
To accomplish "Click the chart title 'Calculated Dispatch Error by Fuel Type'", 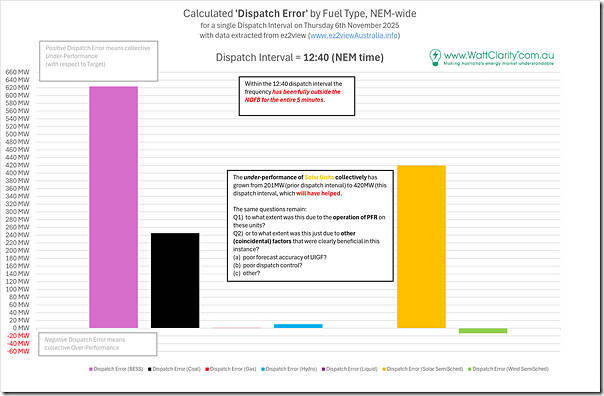I will [x=300, y=13].
